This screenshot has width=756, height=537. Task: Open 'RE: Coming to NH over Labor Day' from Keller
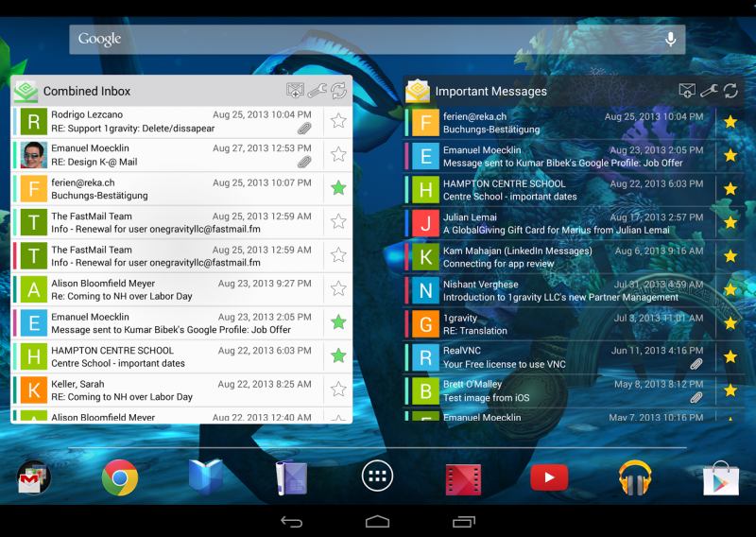(122, 397)
